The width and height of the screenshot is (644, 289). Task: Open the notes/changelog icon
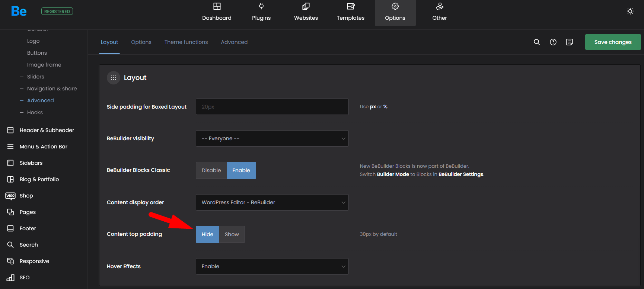click(570, 42)
